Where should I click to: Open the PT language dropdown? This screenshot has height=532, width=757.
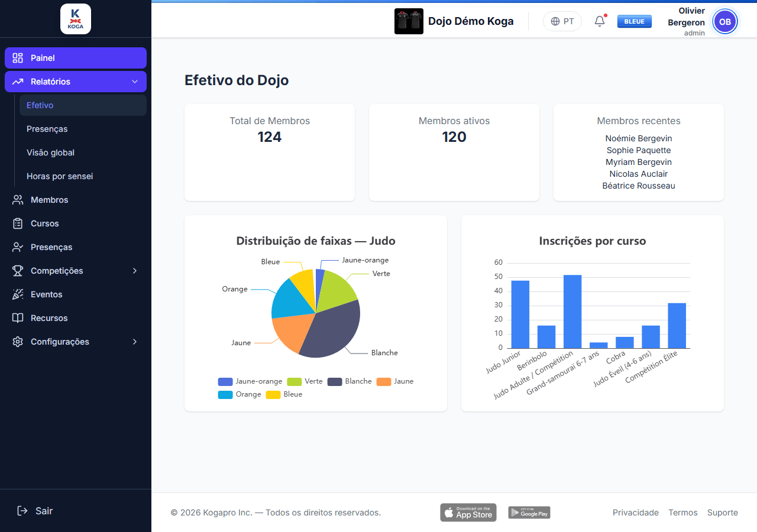coord(562,21)
